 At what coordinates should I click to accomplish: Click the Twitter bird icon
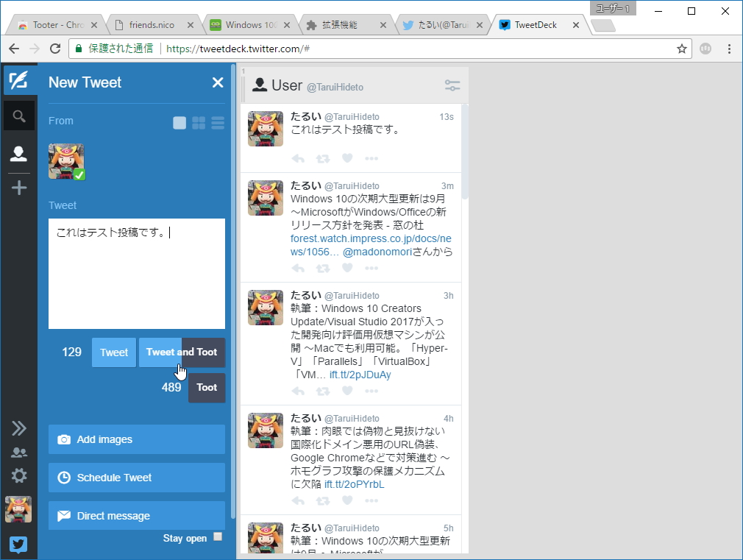point(18,545)
